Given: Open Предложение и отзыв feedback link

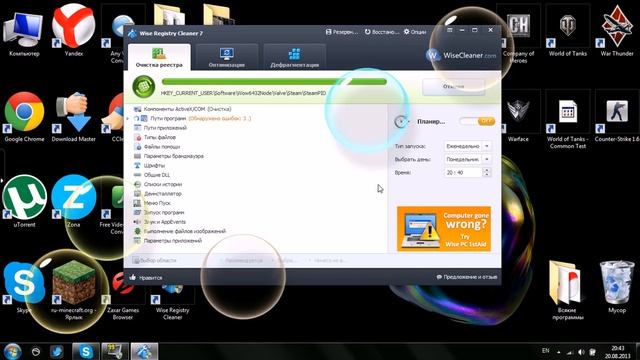Looking at the screenshot, I should click(467, 277).
